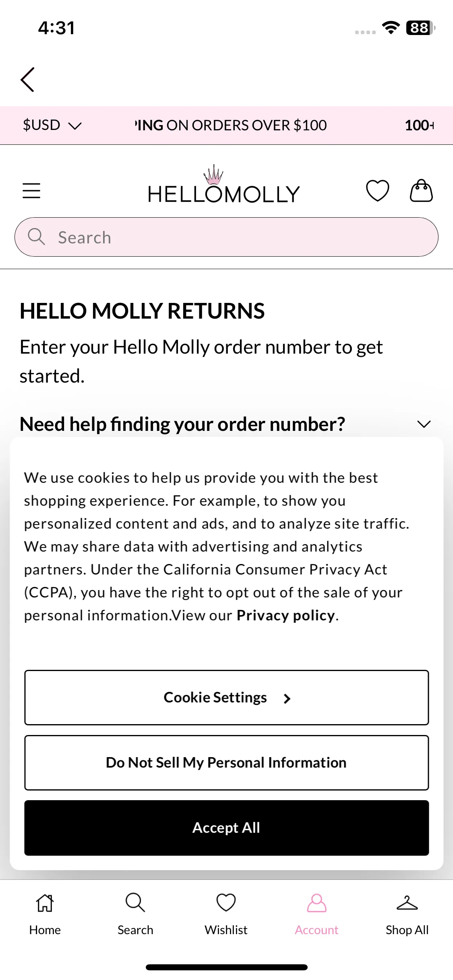Switch to Wishlist tab
This screenshot has width=453, height=980.
[x=226, y=914]
